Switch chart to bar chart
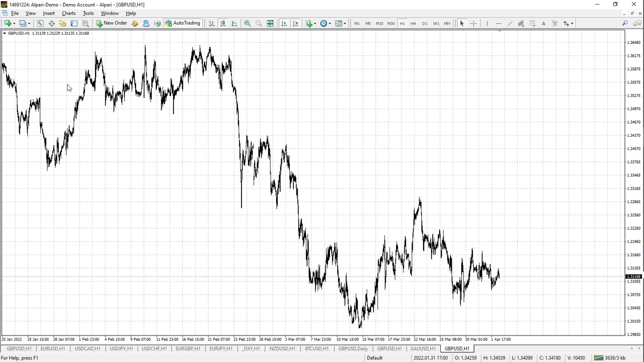This screenshot has width=644, height=362. tap(211, 23)
